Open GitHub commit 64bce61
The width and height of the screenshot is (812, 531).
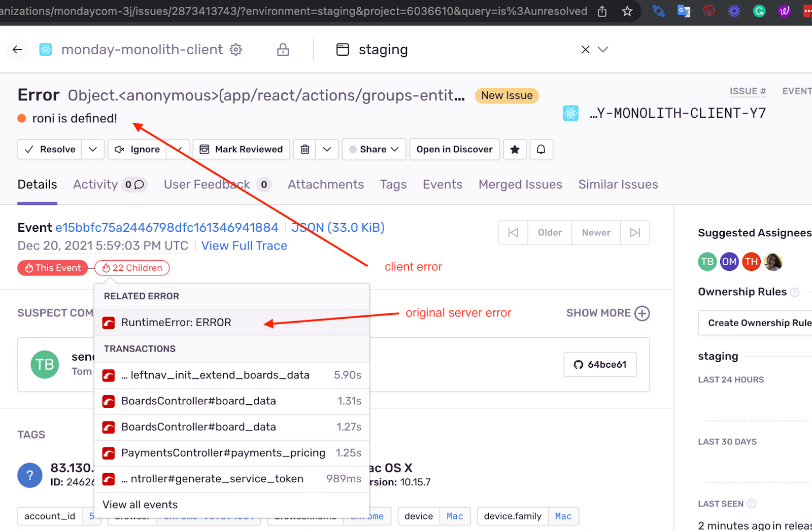[x=600, y=365]
